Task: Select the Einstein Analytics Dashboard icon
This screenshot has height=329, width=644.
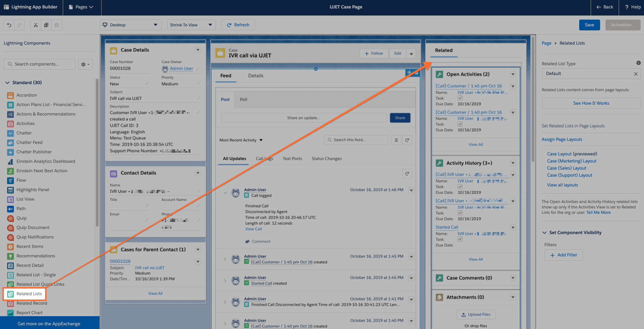Action: (10, 161)
